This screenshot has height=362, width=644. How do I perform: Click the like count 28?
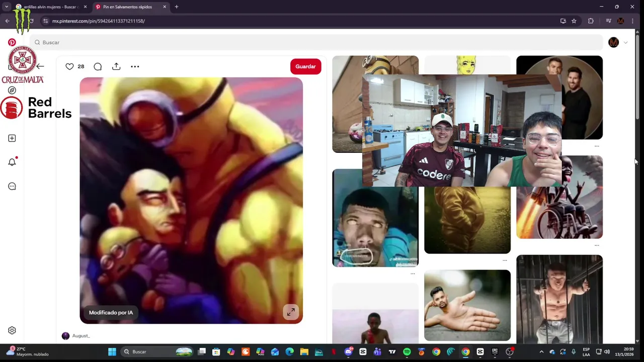click(81, 66)
